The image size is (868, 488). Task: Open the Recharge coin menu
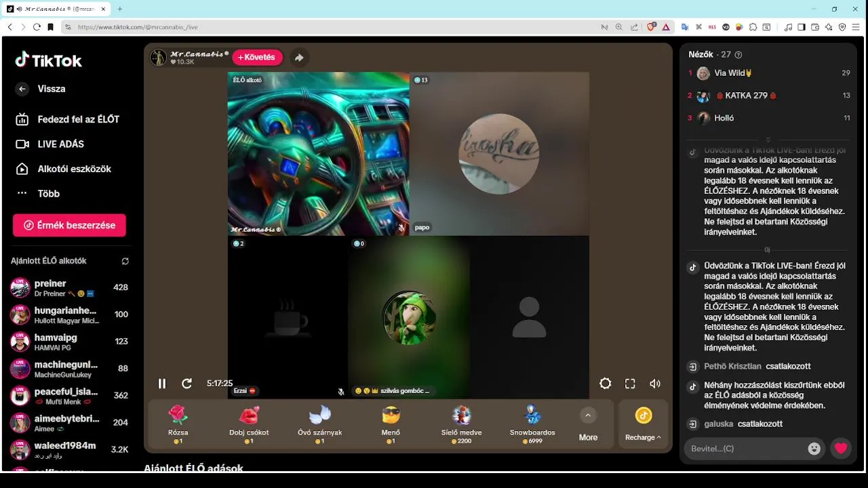643,425
